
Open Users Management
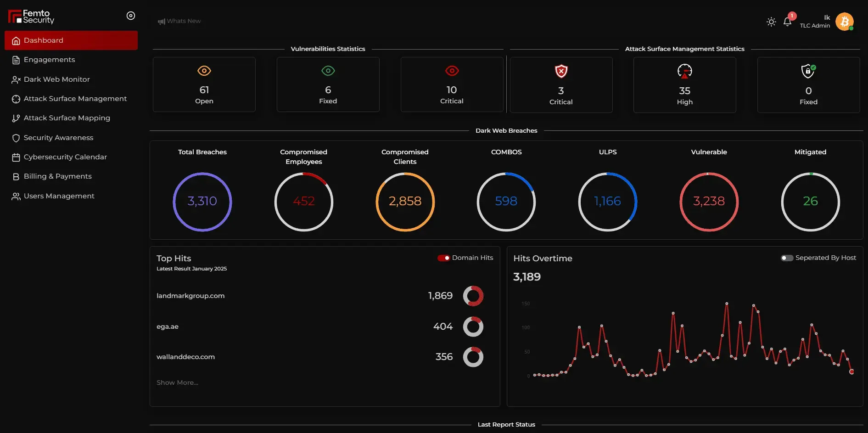[59, 196]
